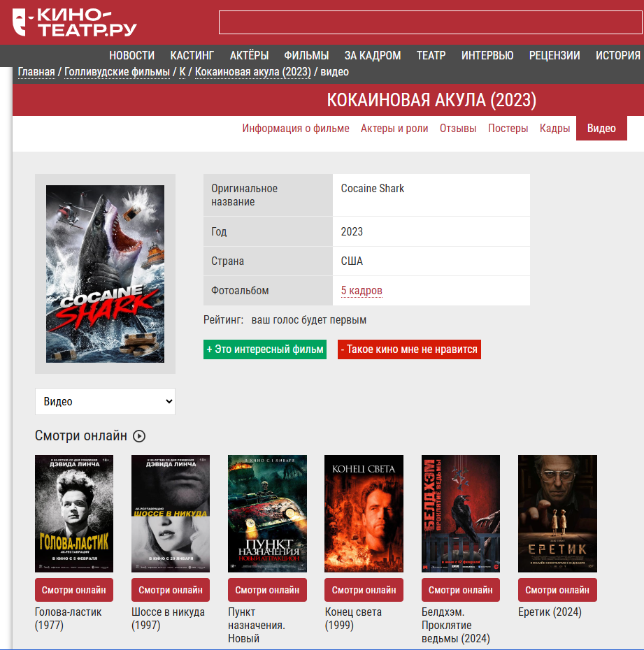Open the ИСТОРИЯ menu item
Screen dimensions: 644x650
point(618,55)
